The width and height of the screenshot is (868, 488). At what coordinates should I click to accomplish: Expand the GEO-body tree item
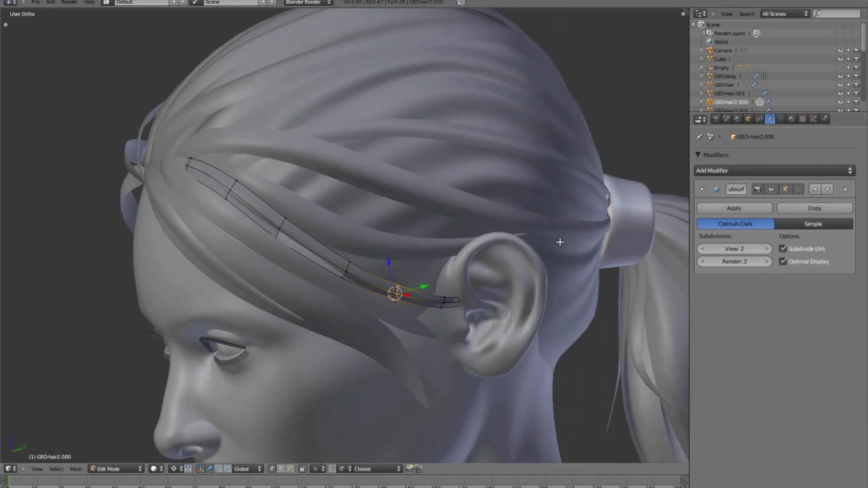(x=701, y=77)
